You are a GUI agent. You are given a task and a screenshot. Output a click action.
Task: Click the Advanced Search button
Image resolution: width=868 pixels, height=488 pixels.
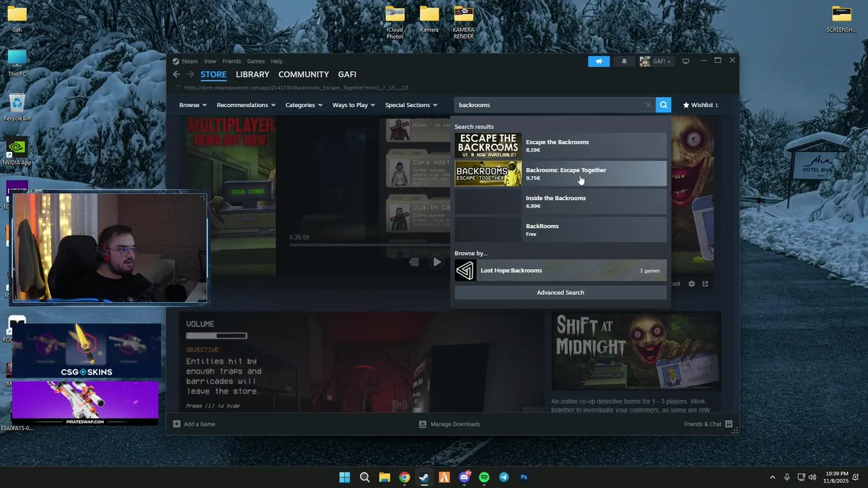tap(561, 293)
